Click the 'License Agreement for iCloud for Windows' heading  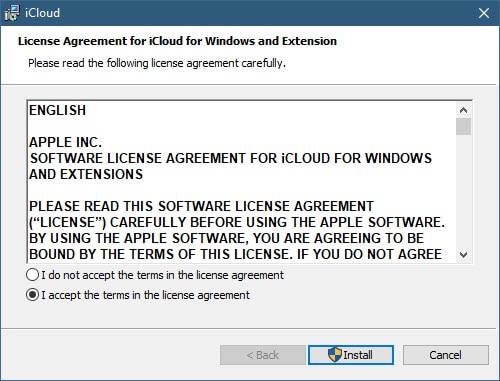[177, 41]
